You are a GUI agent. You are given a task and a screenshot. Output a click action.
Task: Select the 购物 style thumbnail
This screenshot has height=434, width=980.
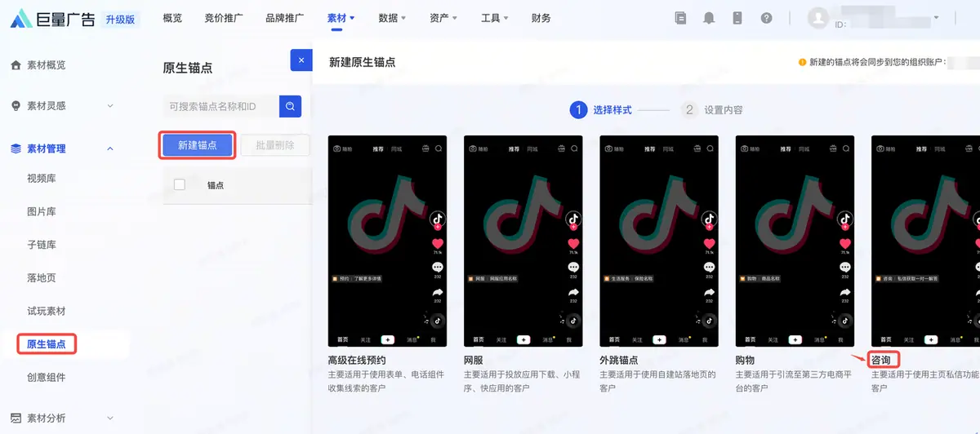(x=795, y=241)
